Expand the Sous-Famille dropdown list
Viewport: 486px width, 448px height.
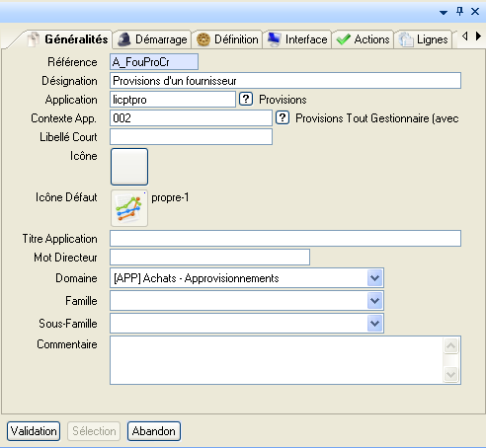374,324
